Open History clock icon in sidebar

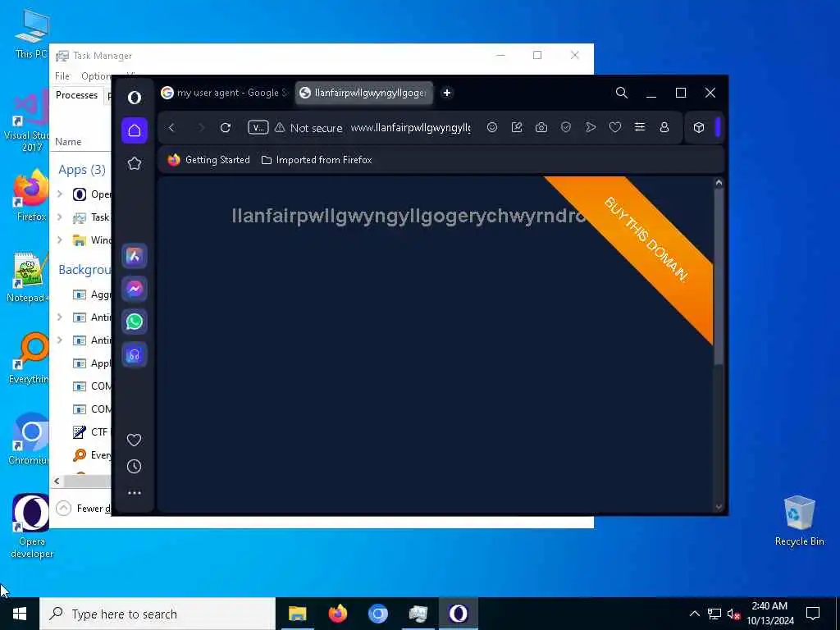tap(134, 466)
